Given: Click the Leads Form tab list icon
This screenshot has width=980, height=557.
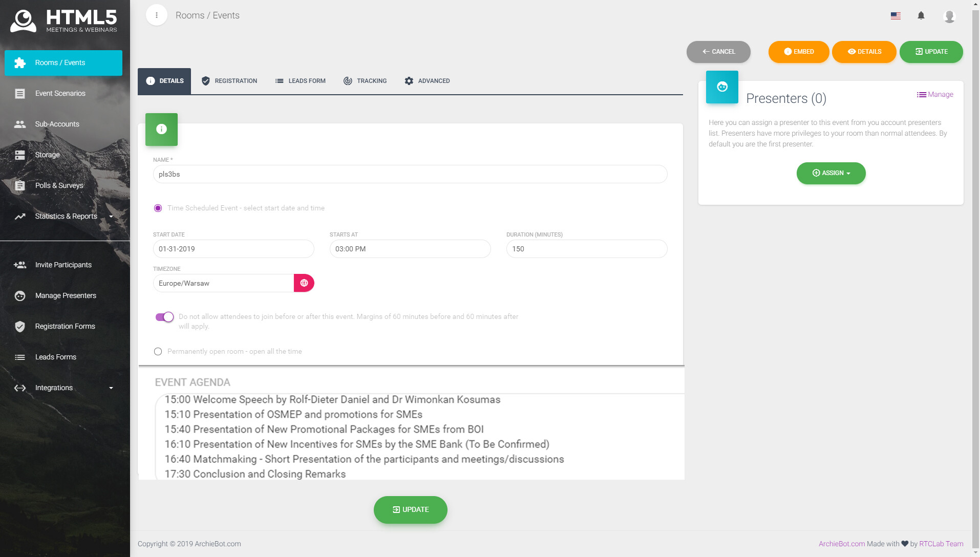Looking at the screenshot, I should 280,81.
